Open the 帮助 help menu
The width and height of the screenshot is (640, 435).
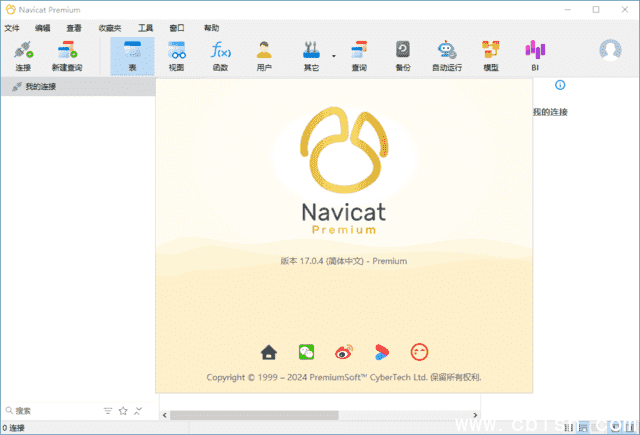[211, 28]
